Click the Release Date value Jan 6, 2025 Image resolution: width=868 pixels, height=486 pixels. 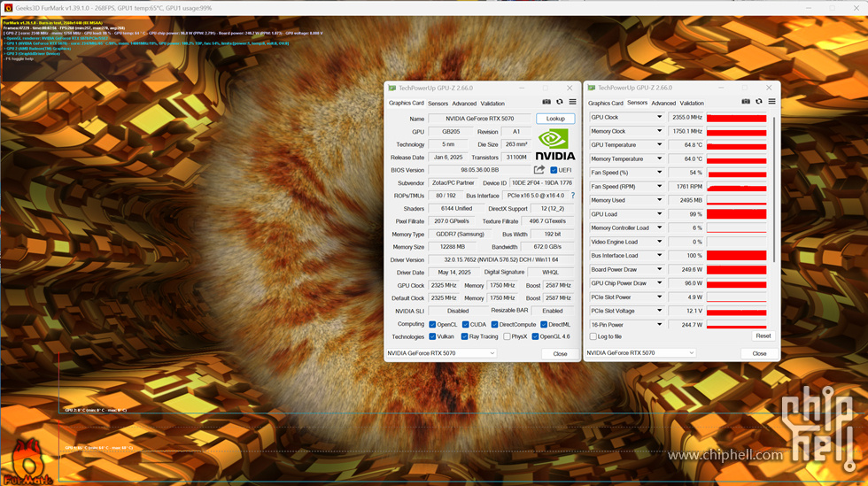tap(448, 158)
